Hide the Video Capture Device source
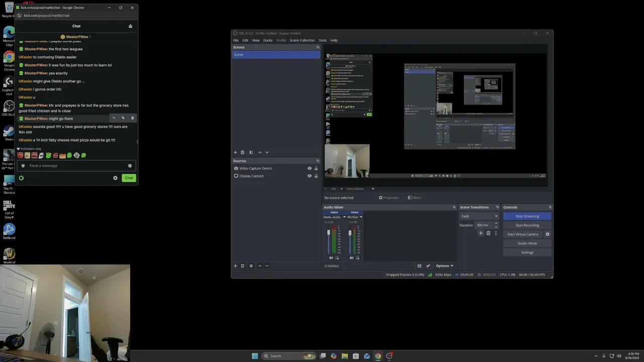The height and width of the screenshot is (362, 644). click(x=309, y=168)
